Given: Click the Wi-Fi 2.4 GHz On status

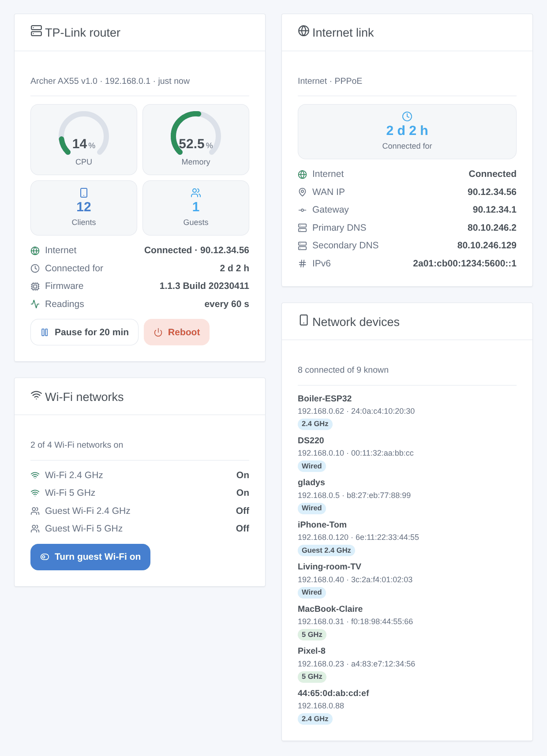Looking at the screenshot, I should pos(243,475).
